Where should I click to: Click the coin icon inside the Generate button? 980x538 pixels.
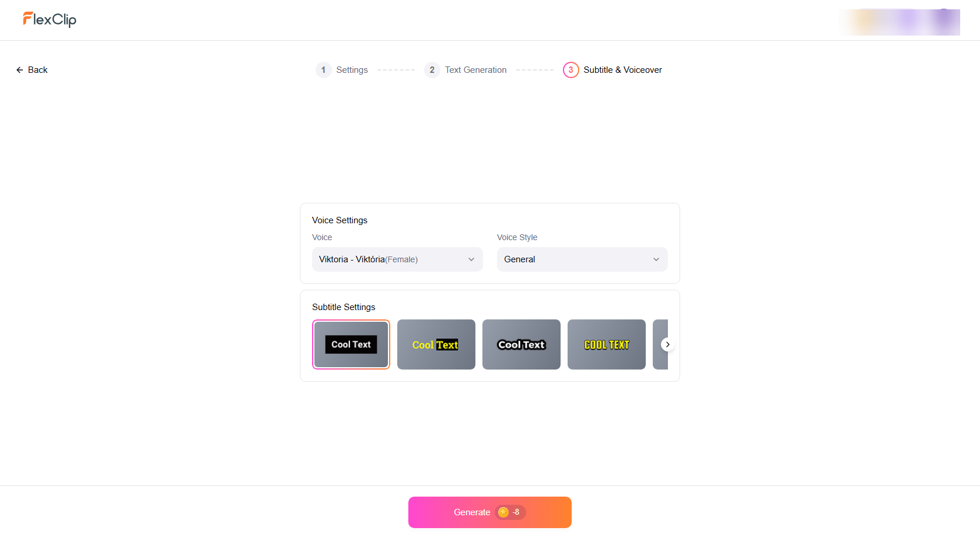(503, 512)
